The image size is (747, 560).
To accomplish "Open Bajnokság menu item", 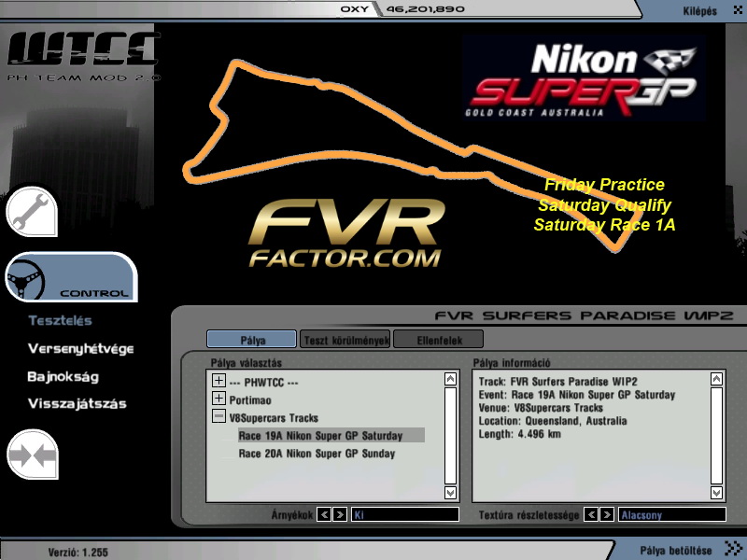I will [x=63, y=377].
